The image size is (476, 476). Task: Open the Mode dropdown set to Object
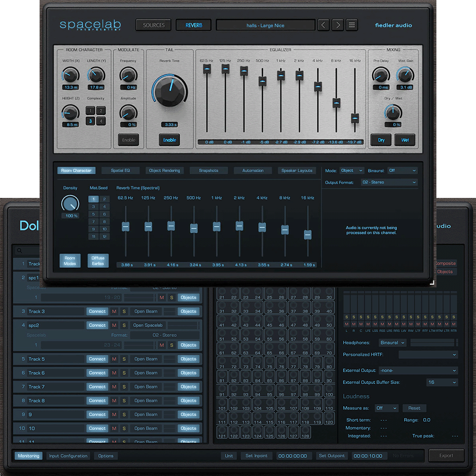[352, 170]
